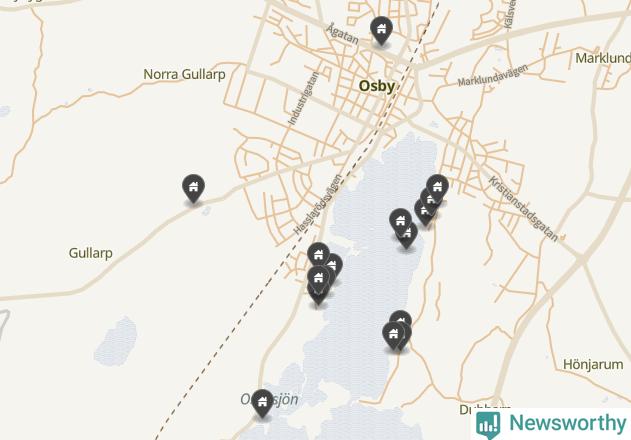The height and width of the screenshot is (440, 631).
Task: Select the front house marker in west shore cluster
Action: [318, 279]
